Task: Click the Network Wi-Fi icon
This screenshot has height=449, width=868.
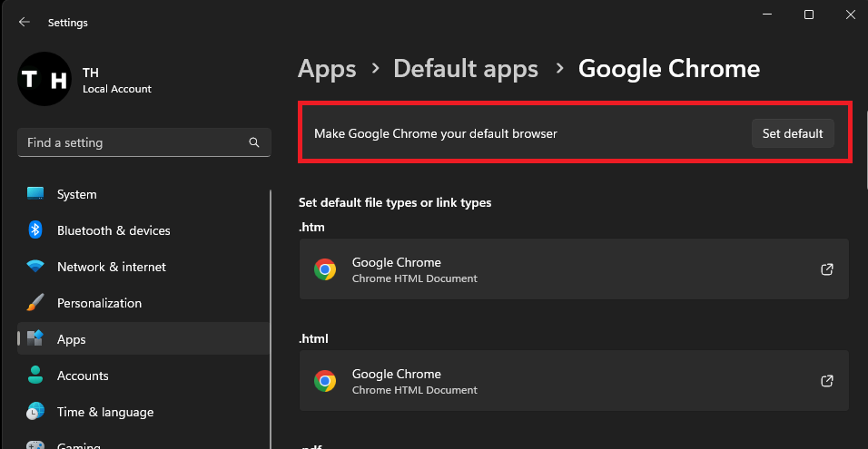Action: pos(35,267)
